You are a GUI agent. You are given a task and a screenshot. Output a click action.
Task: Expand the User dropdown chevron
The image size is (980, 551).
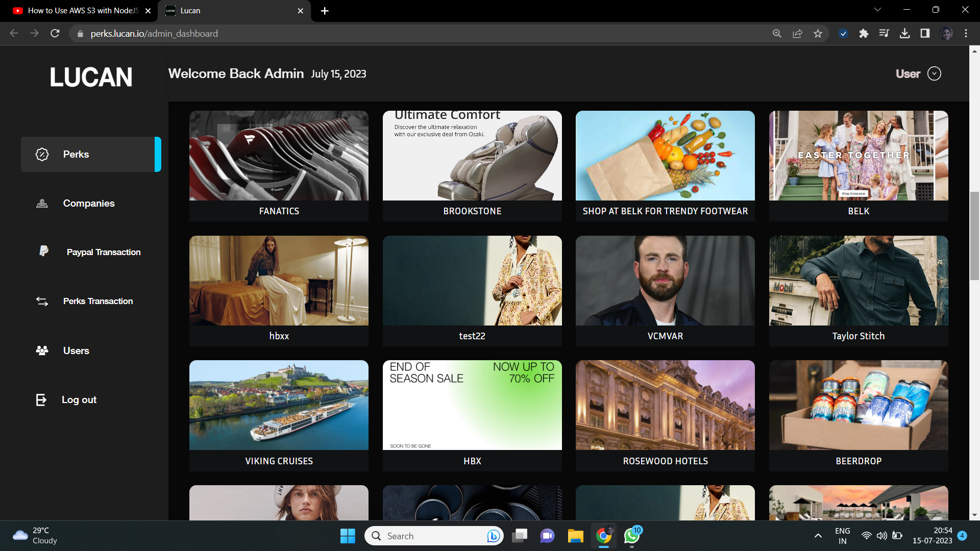[x=934, y=73]
